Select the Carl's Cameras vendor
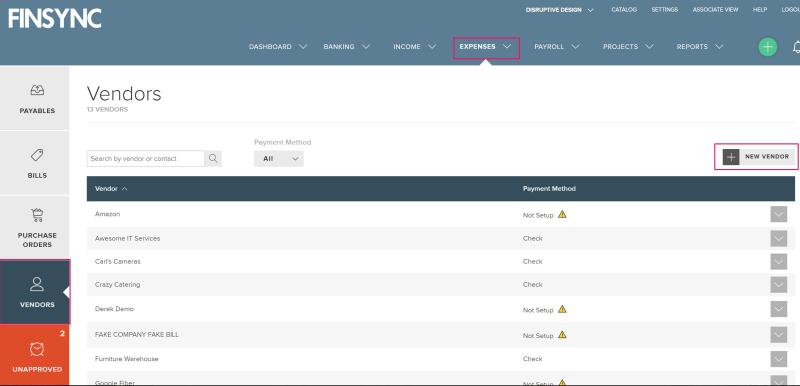800x386 pixels. [x=117, y=261]
